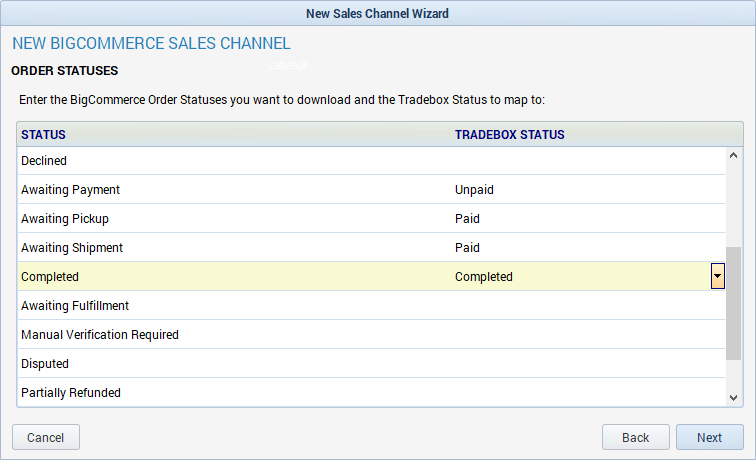Open the Completed row Tradebox status dropdown
The width and height of the screenshot is (756, 460).
[x=717, y=276]
